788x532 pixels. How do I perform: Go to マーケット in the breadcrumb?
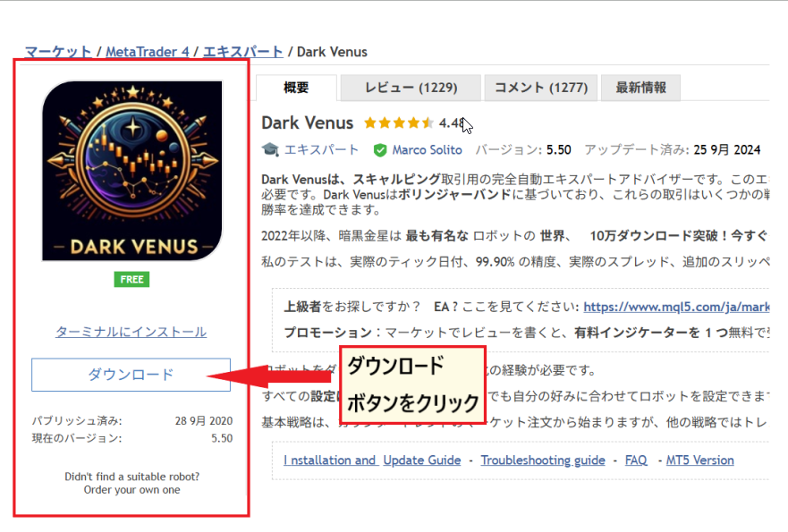click(58, 52)
